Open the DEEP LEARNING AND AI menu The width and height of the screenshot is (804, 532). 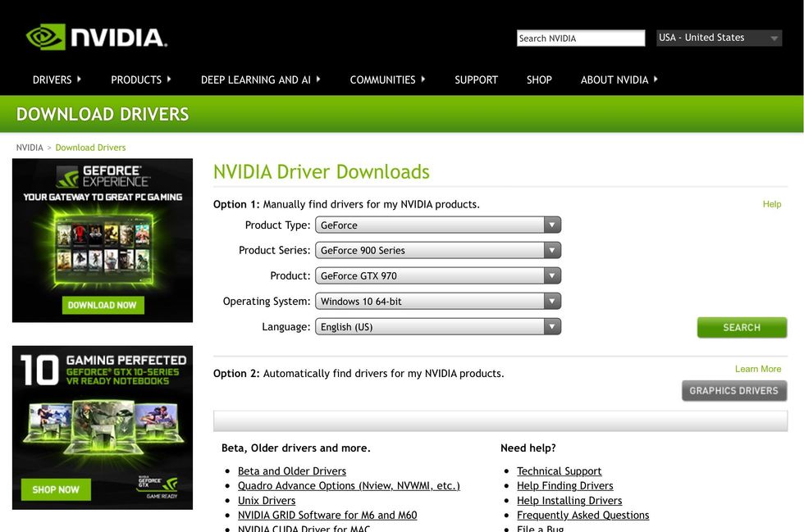click(255, 80)
